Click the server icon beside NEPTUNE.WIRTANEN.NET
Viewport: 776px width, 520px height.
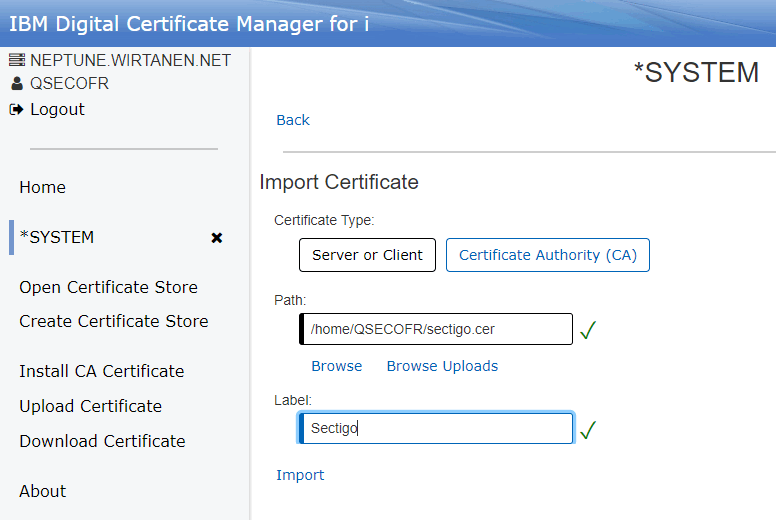[17, 60]
